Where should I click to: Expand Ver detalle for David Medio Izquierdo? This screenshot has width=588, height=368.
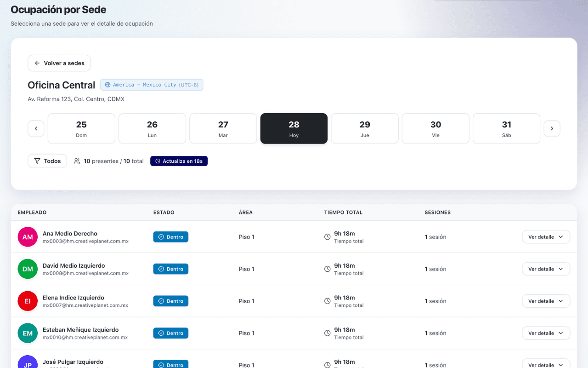[546, 269]
